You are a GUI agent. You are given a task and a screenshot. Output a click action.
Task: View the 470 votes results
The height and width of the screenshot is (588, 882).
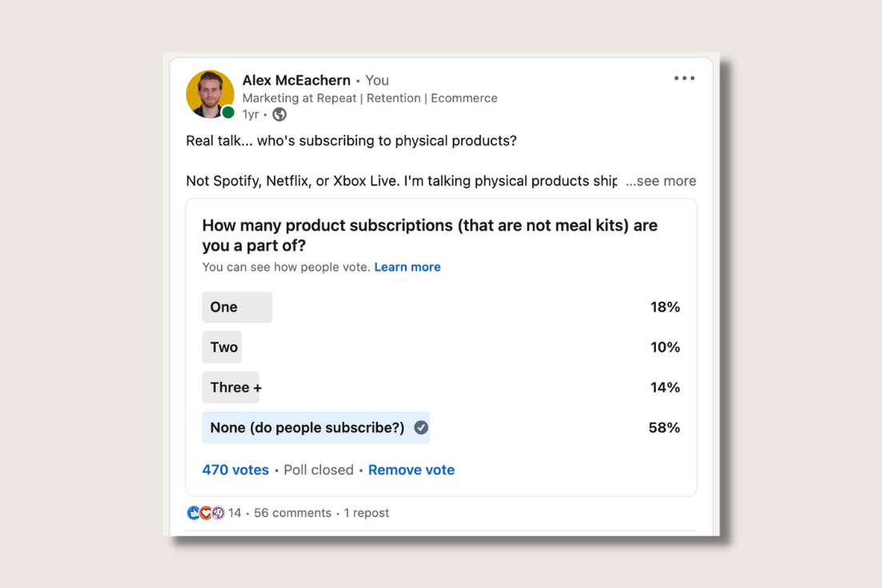coord(235,470)
